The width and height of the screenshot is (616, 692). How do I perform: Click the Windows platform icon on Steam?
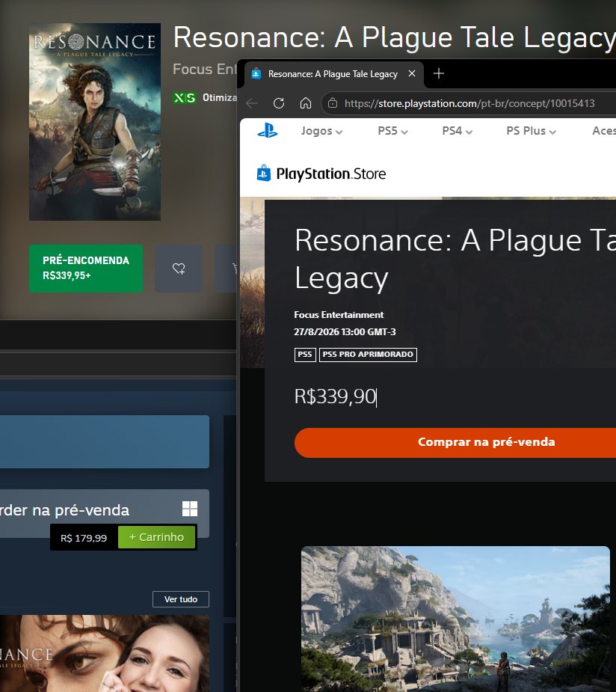pyautogui.click(x=190, y=509)
